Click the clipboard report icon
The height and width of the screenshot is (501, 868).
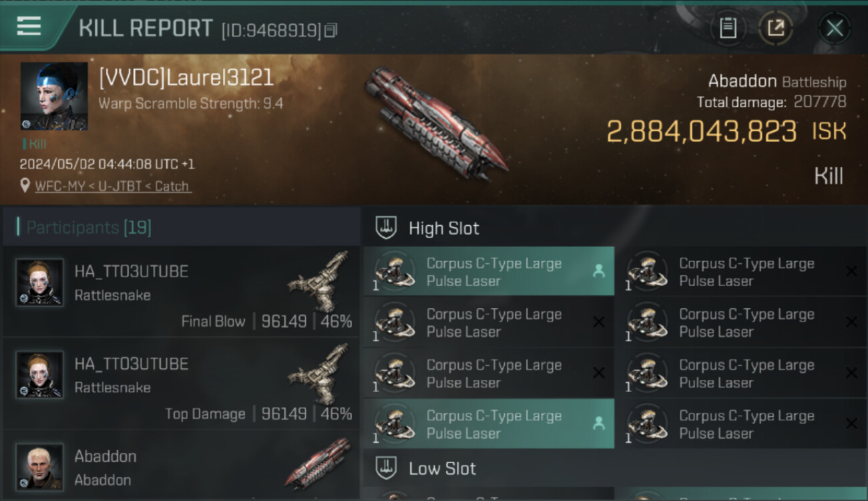tap(728, 28)
